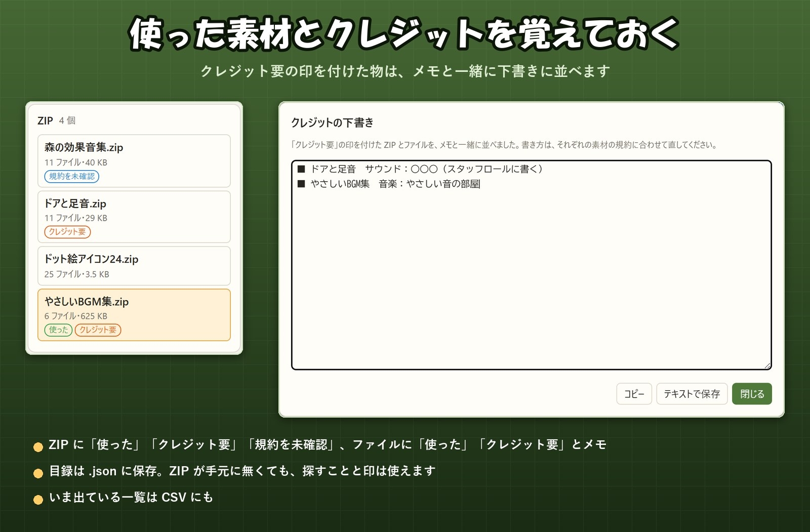Save draft with テキストで保存 button
The width and height of the screenshot is (810, 532).
(692, 394)
